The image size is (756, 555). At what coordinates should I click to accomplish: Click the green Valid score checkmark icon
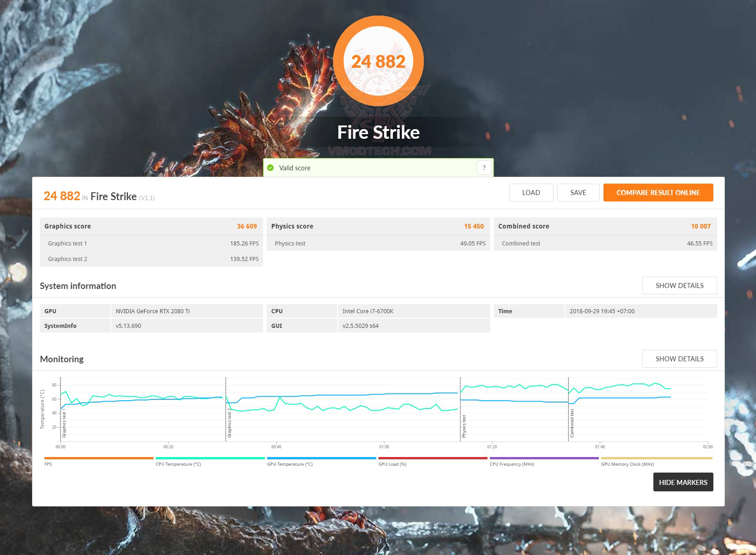tap(271, 168)
